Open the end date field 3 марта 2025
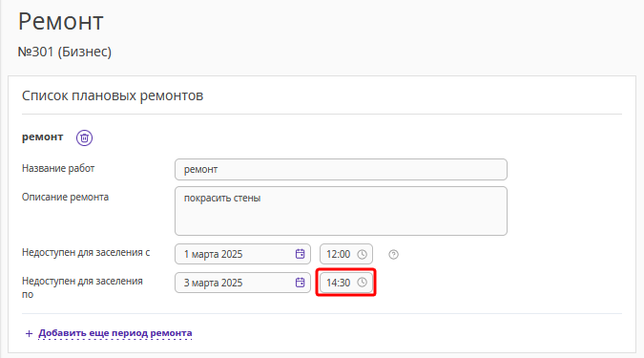This screenshot has height=358, width=644. tap(242, 283)
